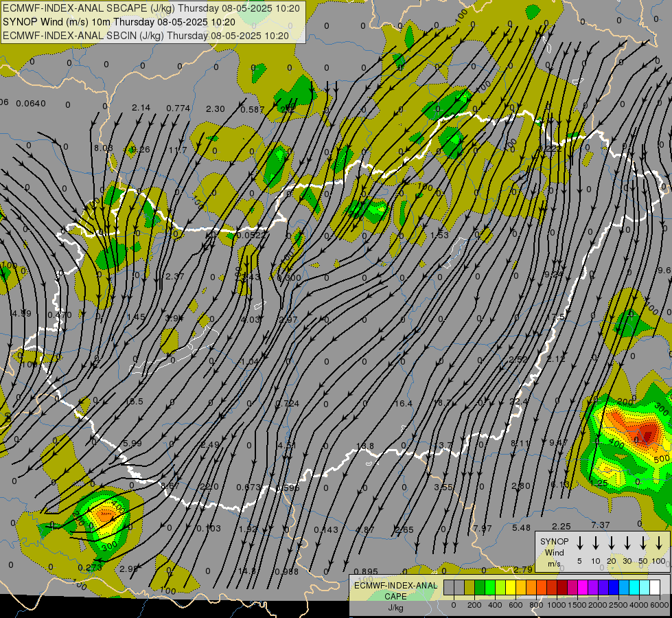Select the 20 m/s wind arrow symbol
The height and width of the screenshot is (618, 672).
pos(612,543)
